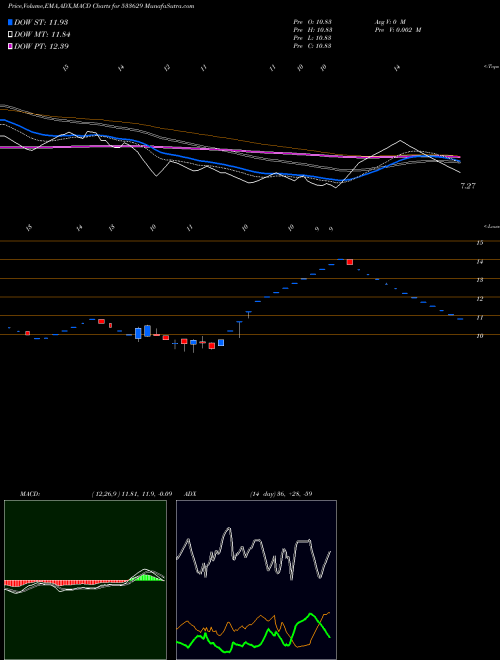The height and width of the screenshot is (660, 500).
Task: Select the 'DOW ST: 11.93' legend text
Action: (x=41, y=22)
